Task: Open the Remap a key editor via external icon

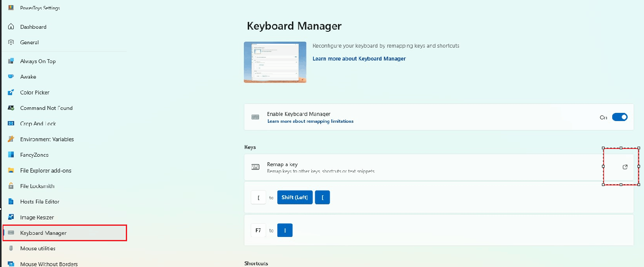Action: 625,167
